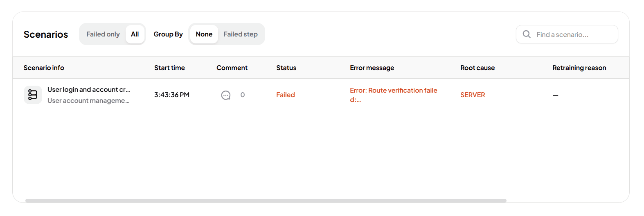Open the comment bubble icon
644x216 pixels.
click(226, 95)
